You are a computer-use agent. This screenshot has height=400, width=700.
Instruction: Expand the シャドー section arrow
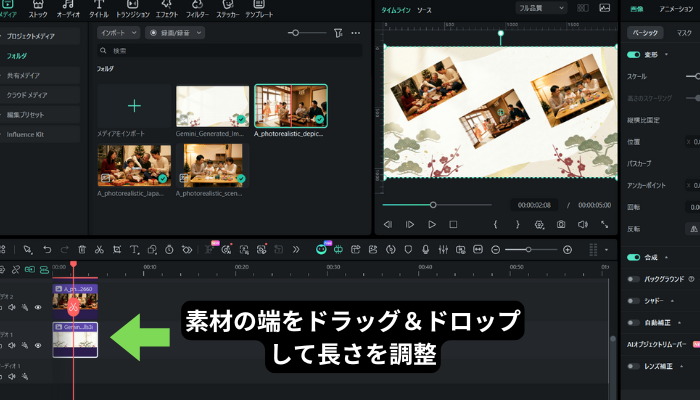click(672, 301)
